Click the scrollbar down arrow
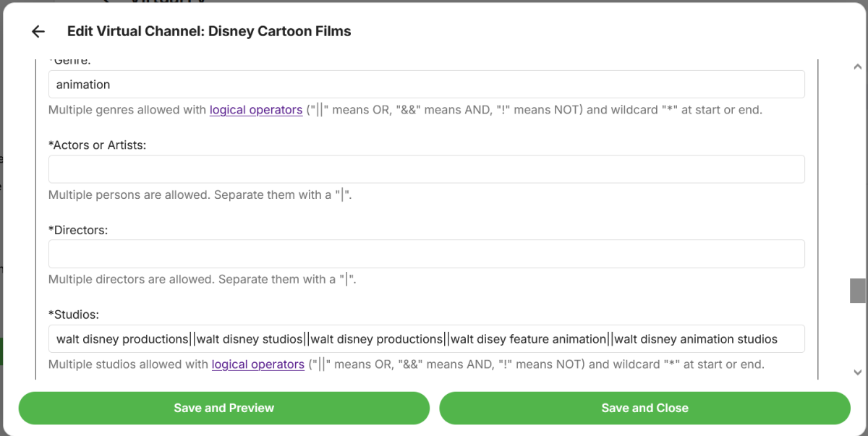This screenshot has height=436, width=868. click(858, 372)
